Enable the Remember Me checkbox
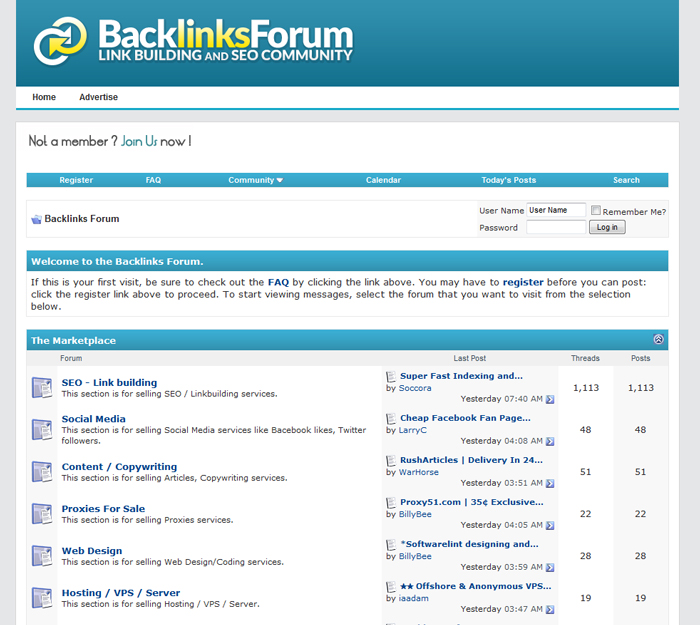 (x=596, y=210)
